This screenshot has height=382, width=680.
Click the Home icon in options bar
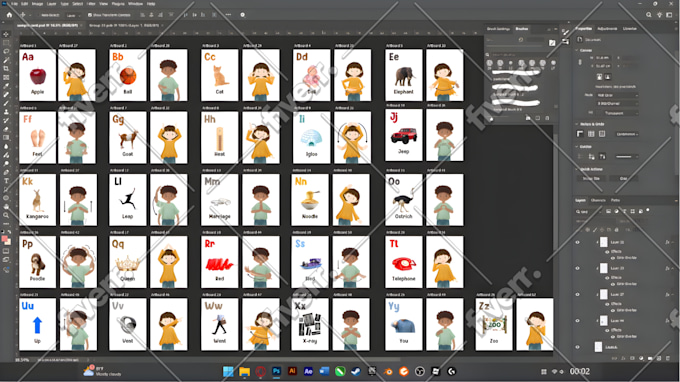coord(9,15)
